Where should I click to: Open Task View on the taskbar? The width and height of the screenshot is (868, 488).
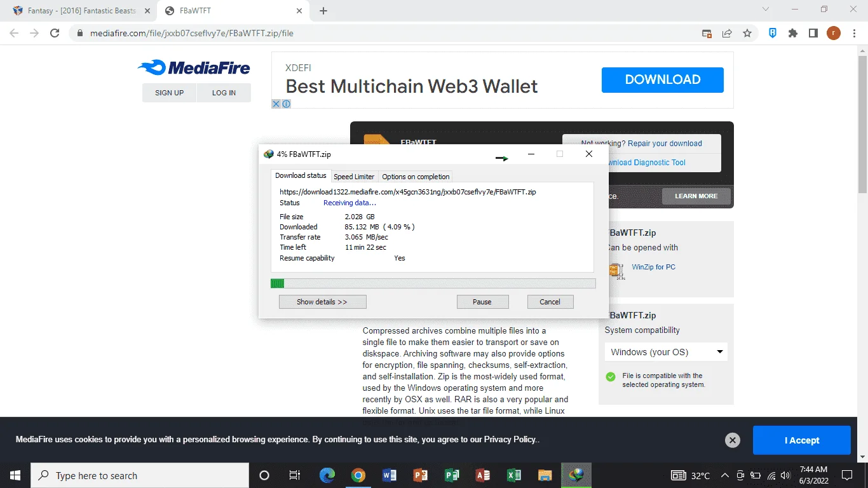tap(295, 475)
